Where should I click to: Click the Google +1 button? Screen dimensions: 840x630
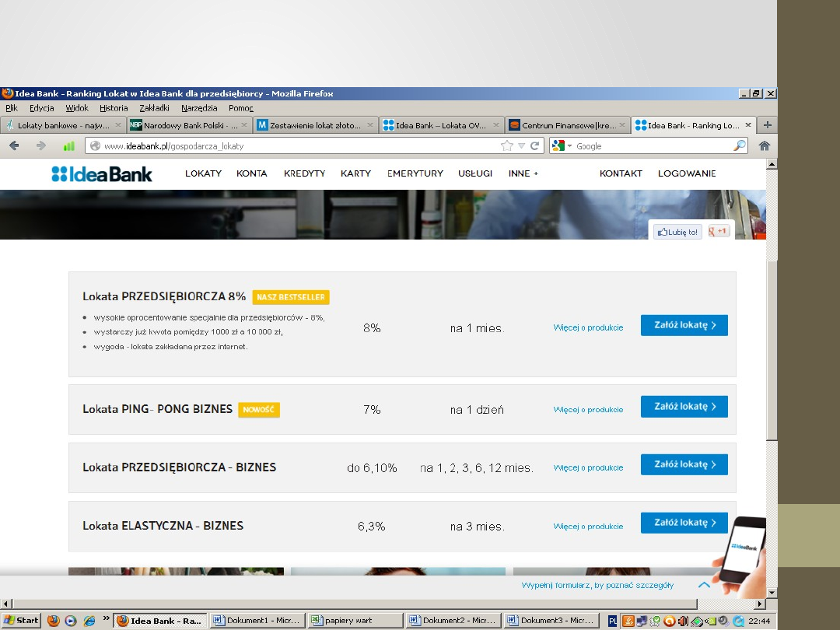pyautogui.click(x=719, y=231)
